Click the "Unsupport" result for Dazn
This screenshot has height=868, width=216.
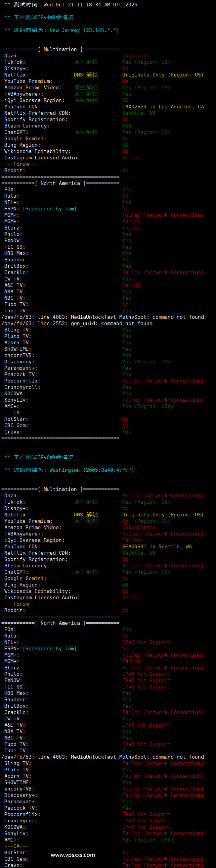coord(136,56)
